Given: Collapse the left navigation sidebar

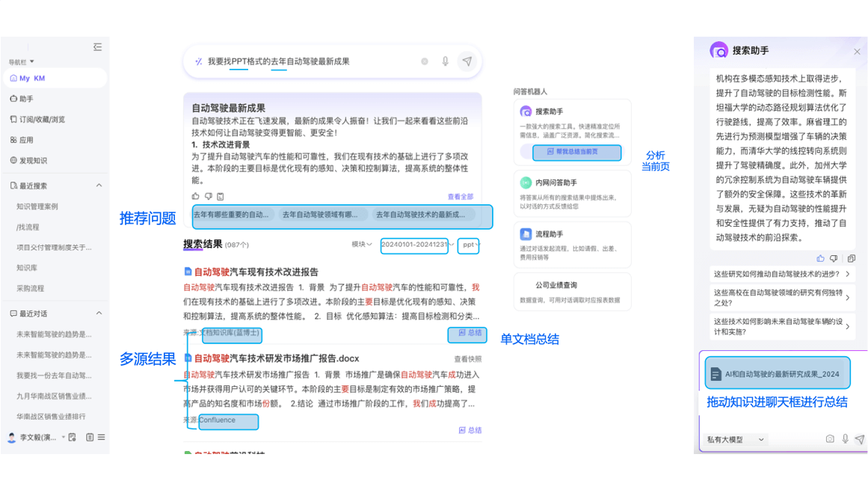Looking at the screenshot, I should point(97,47).
